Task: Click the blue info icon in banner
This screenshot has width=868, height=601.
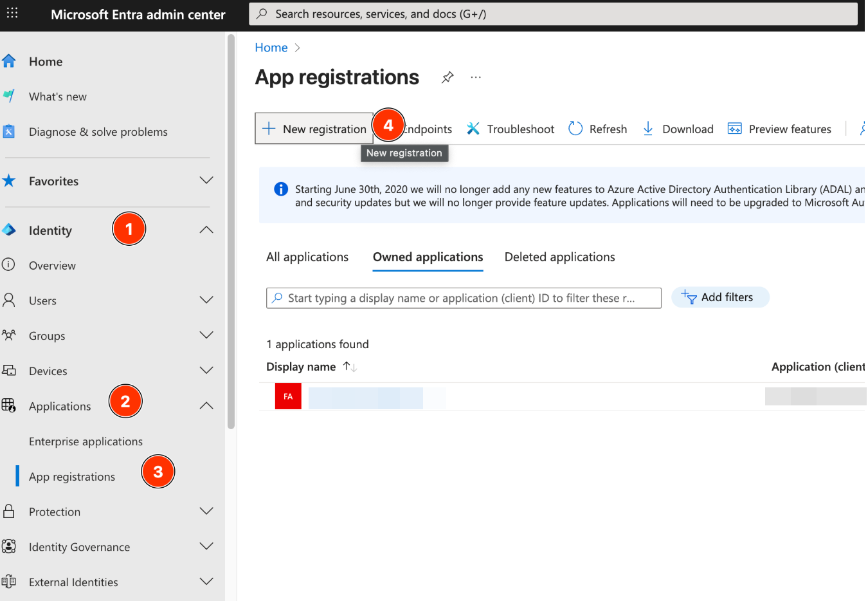Action: [281, 189]
